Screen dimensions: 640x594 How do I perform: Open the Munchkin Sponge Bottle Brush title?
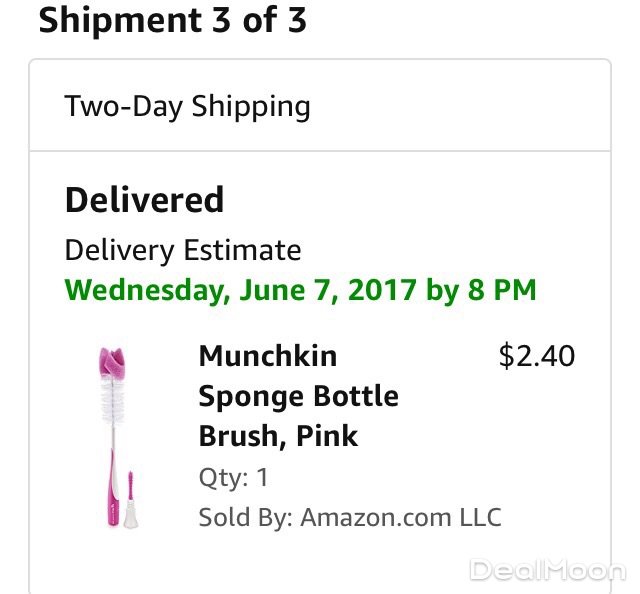pos(298,396)
